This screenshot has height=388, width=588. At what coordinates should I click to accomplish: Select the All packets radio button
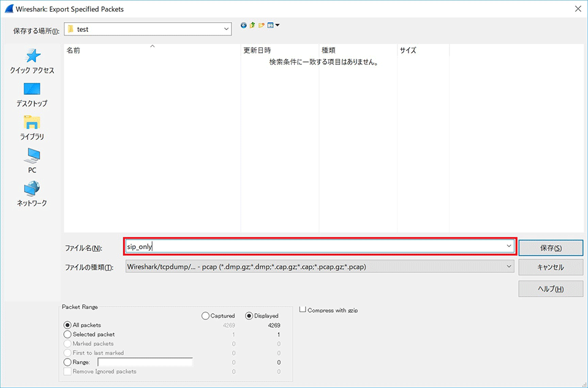pos(67,325)
